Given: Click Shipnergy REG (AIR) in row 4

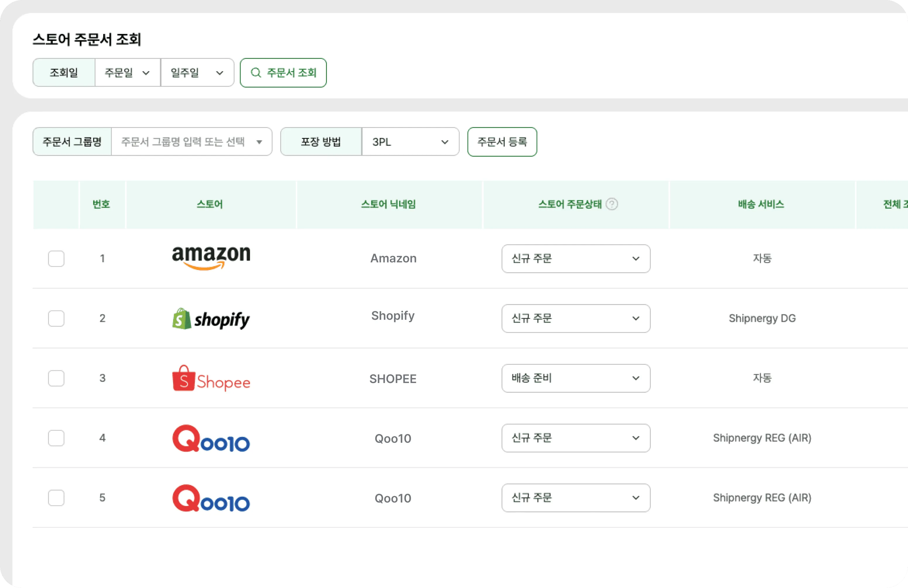Looking at the screenshot, I should [x=762, y=438].
